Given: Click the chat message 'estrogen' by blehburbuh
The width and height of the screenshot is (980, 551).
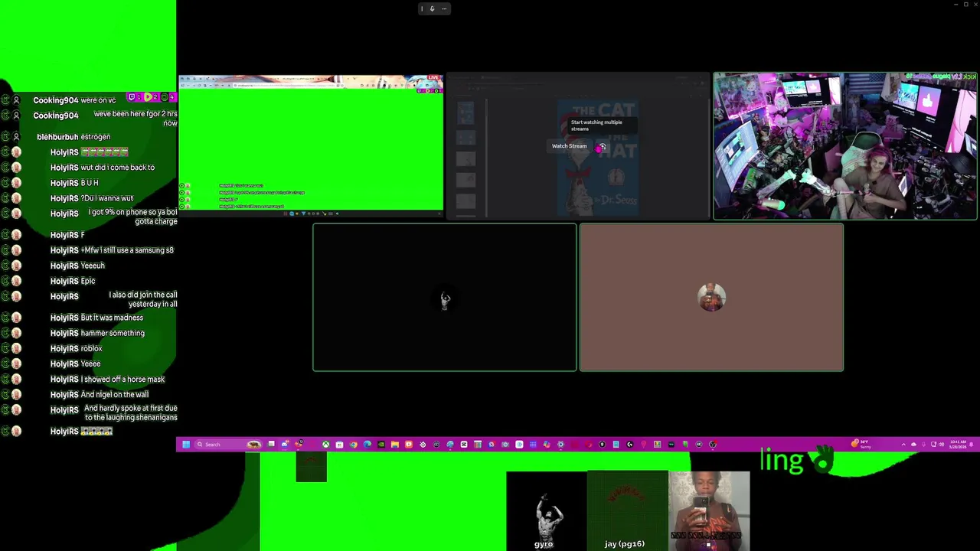Looking at the screenshot, I should [x=96, y=137].
